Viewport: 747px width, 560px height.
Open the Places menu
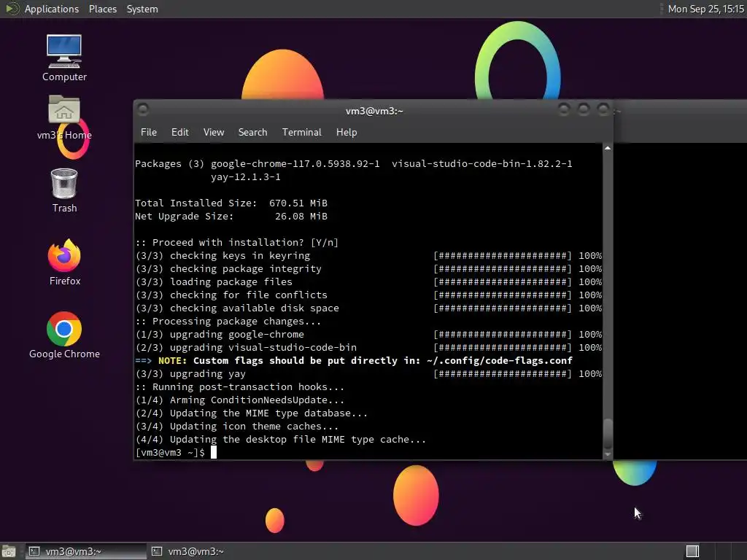pos(102,9)
